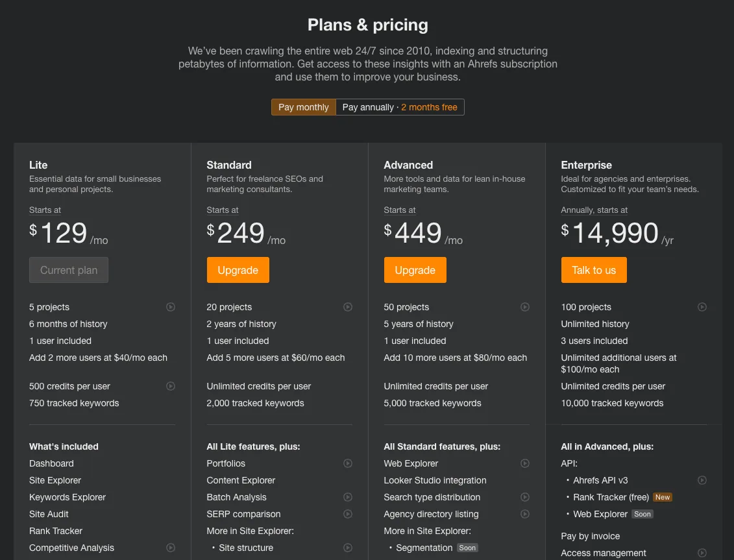Upgrade to the Standard plan

[238, 270]
